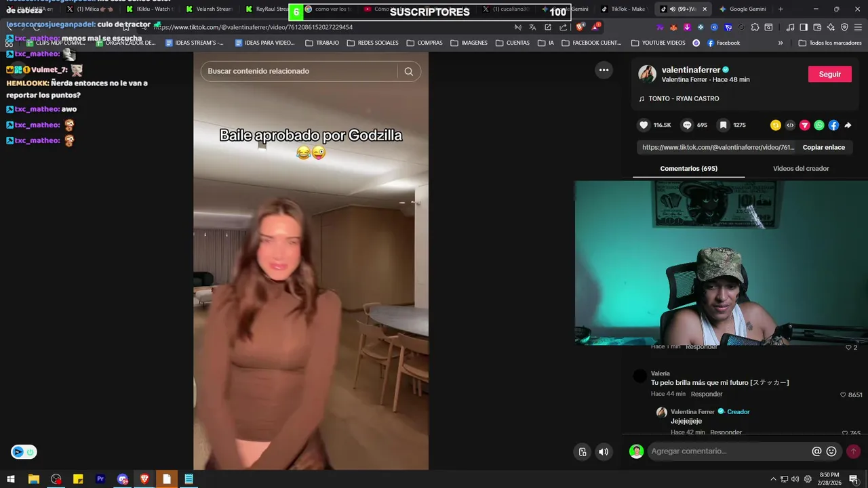Screen dimensions: 868x488
Task: Share the video on WhatsApp
Action: pos(819,125)
